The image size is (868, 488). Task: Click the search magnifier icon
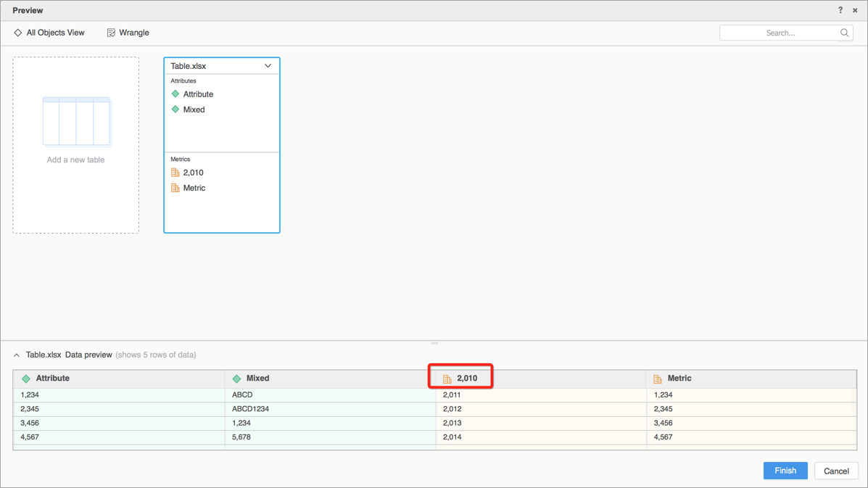(843, 33)
